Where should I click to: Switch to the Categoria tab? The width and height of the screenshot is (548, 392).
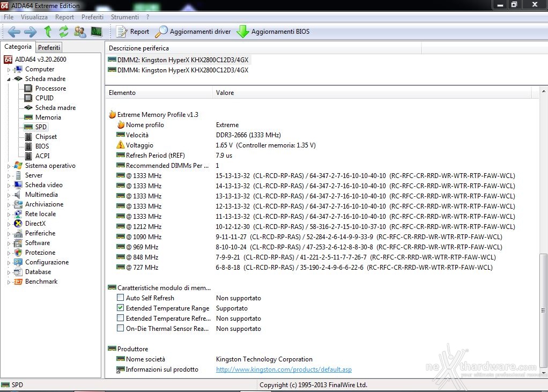(x=18, y=47)
